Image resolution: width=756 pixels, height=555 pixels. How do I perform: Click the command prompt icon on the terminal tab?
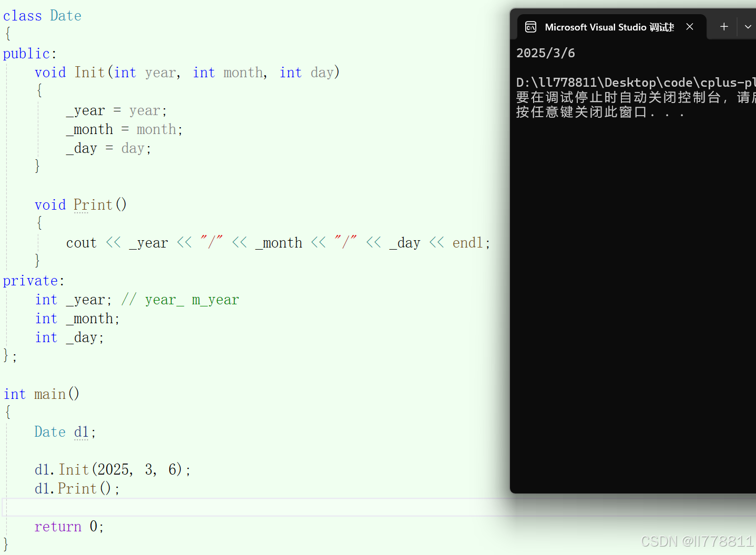530,27
